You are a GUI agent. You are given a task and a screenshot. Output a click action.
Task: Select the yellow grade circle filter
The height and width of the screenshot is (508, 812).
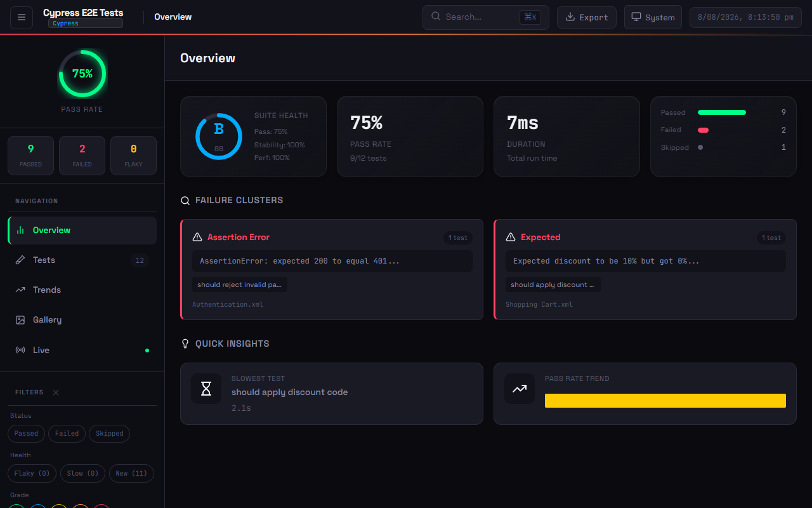59,506
